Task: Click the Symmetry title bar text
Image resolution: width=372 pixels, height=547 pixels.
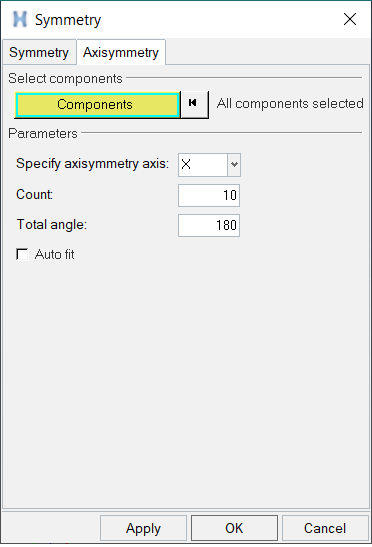Action: (68, 20)
